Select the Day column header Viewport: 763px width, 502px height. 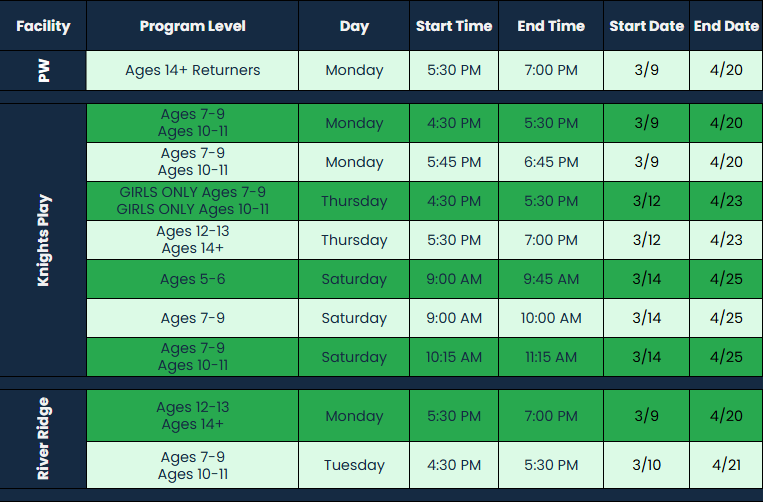coord(354,26)
